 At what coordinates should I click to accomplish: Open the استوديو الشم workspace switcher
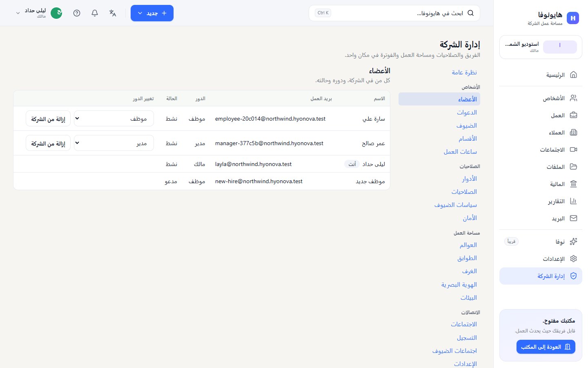[541, 47]
